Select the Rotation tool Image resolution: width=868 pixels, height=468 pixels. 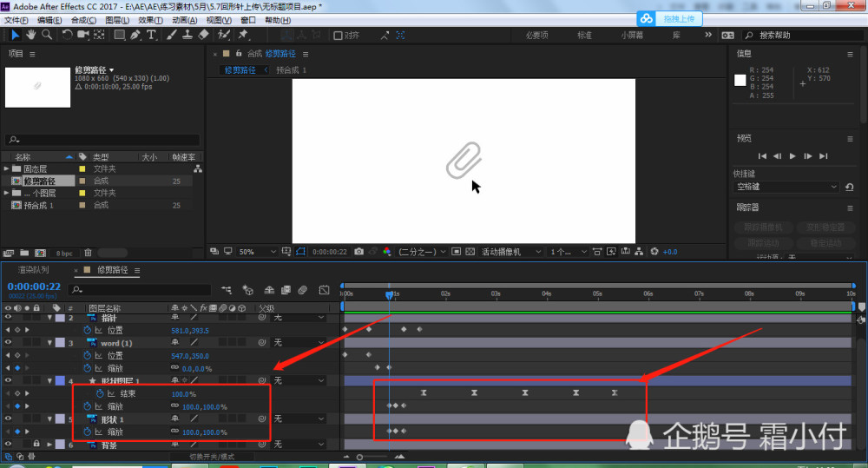click(67, 35)
